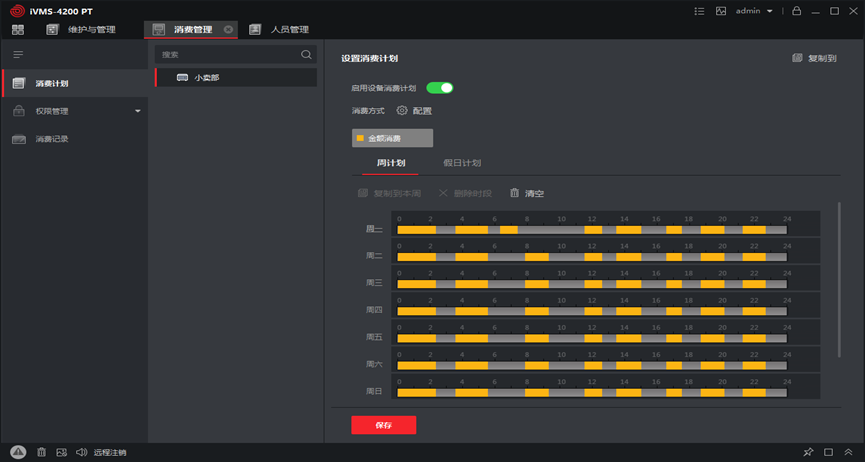Click the pin icon in bottom-right corner

808,452
